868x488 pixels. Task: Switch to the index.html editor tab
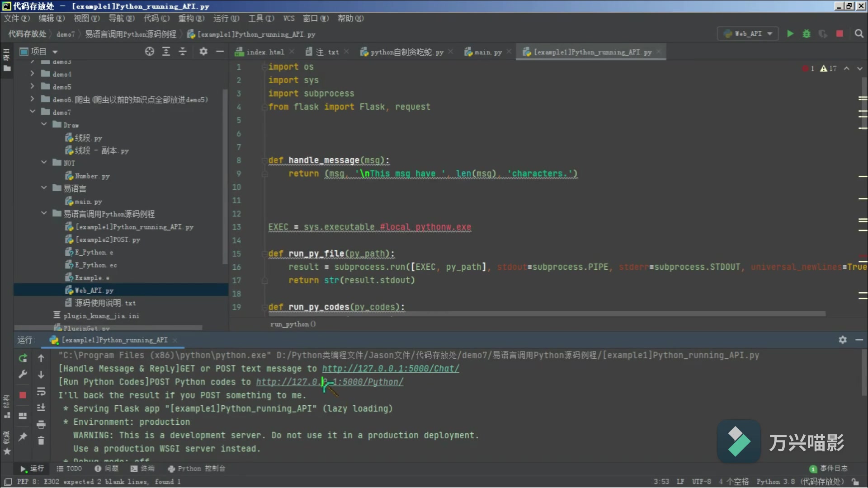click(x=265, y=52)
